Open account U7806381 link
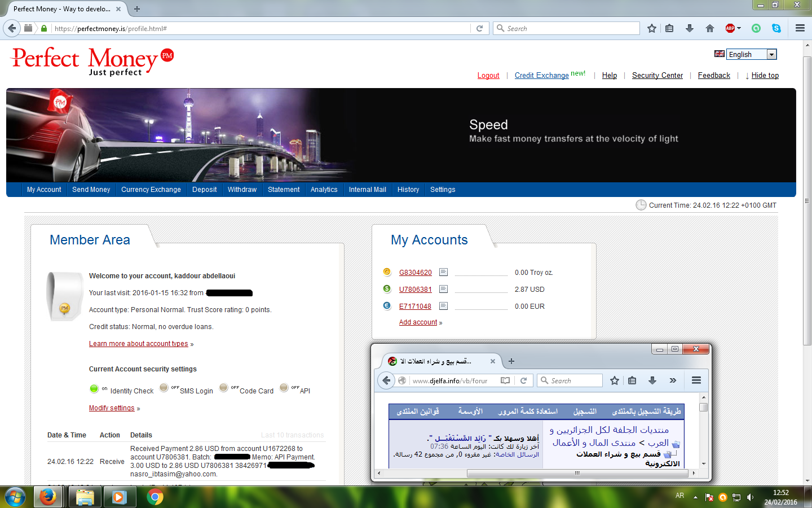This screenshot has width=812, height=508. [416, 290]
